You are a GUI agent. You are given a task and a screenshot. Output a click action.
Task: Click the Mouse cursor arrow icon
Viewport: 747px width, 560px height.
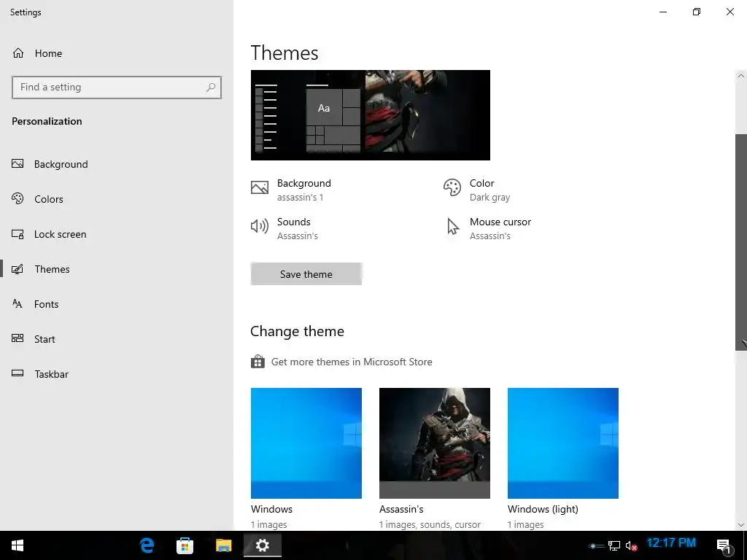click(x=453, y=226)
